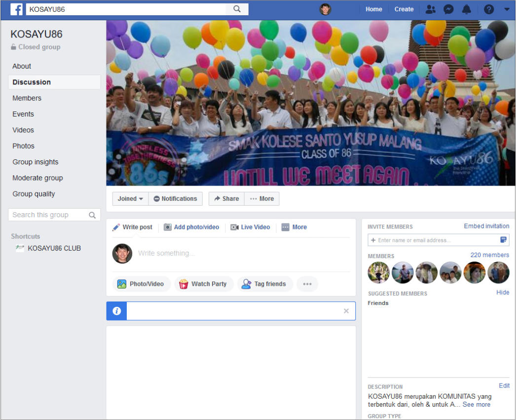
Task: Click the Live Video camera option
Action: (x=250, y=227)
